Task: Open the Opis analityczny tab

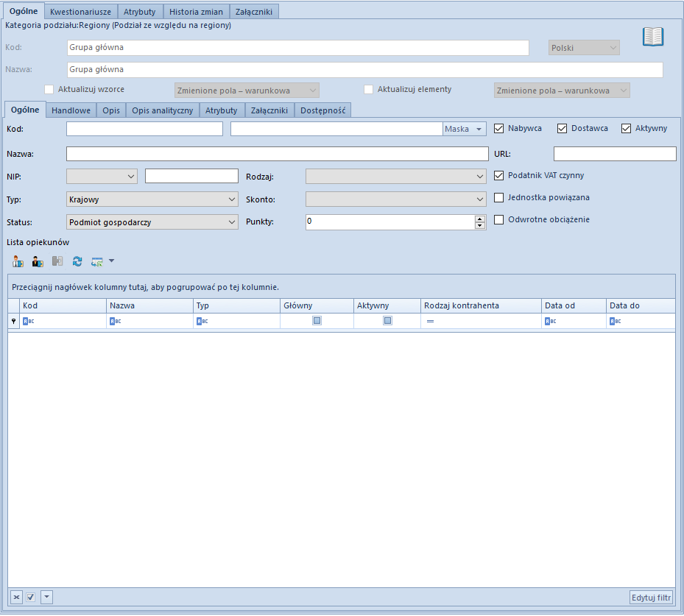Action: (162, 110)
